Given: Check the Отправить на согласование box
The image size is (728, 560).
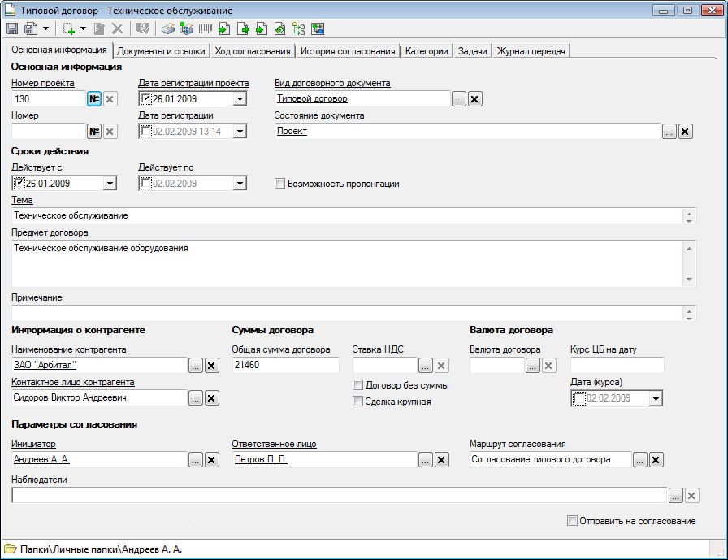Looking at the screenshot, I should (x=573, y=521).
